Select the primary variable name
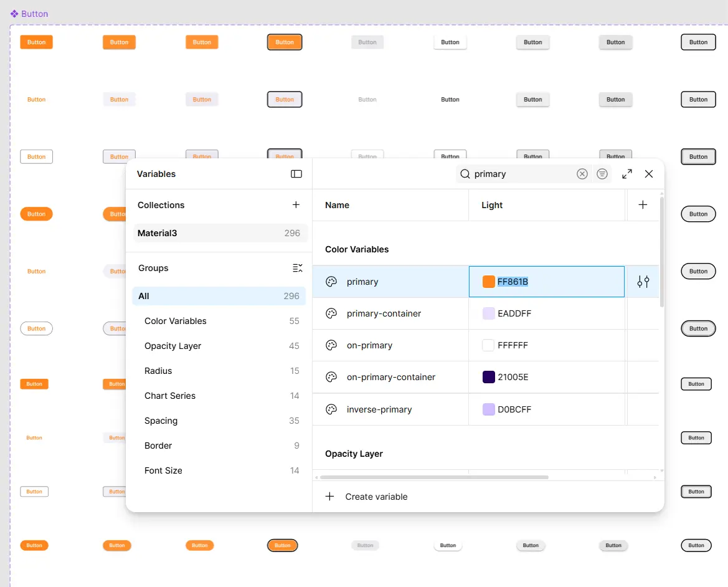Screen dimensions: 728x587 [x=362, y=282]
